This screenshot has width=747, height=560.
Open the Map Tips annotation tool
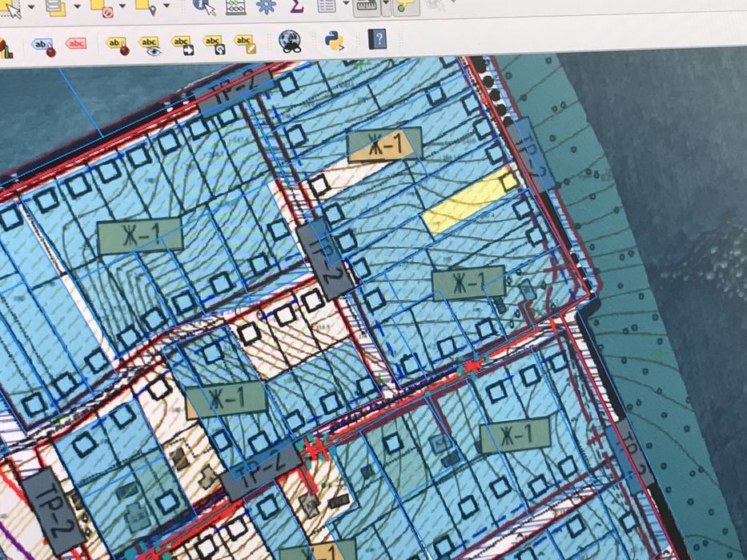[x=407, y=6]
